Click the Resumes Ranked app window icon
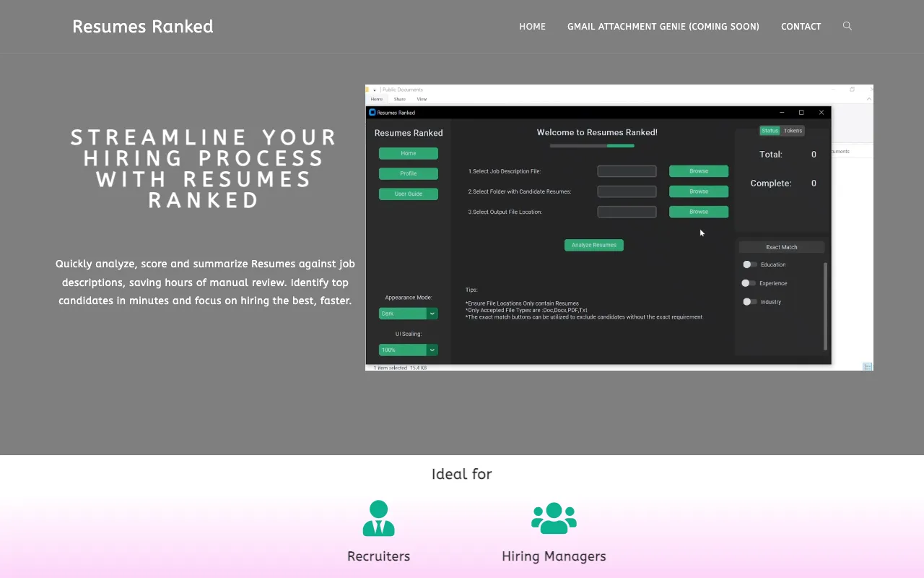924x578 pixels. point(372,113)
